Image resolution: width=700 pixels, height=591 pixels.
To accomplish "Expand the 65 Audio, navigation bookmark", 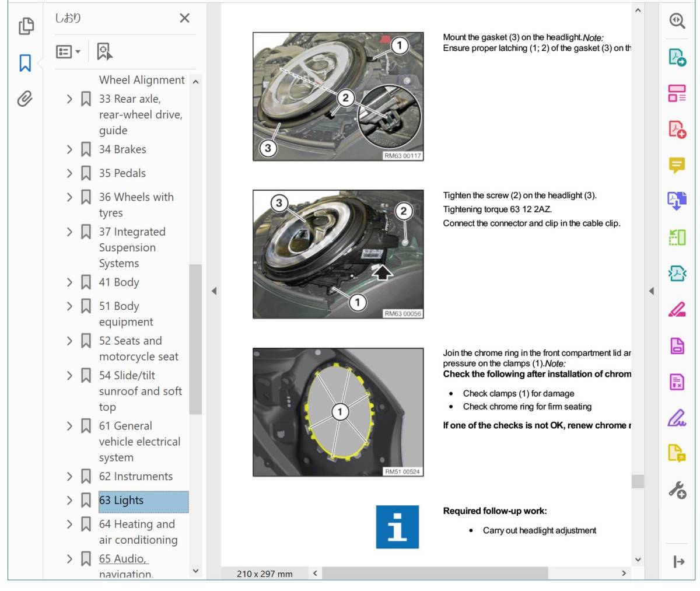I will pyautogui.click(x=69, y=559).
